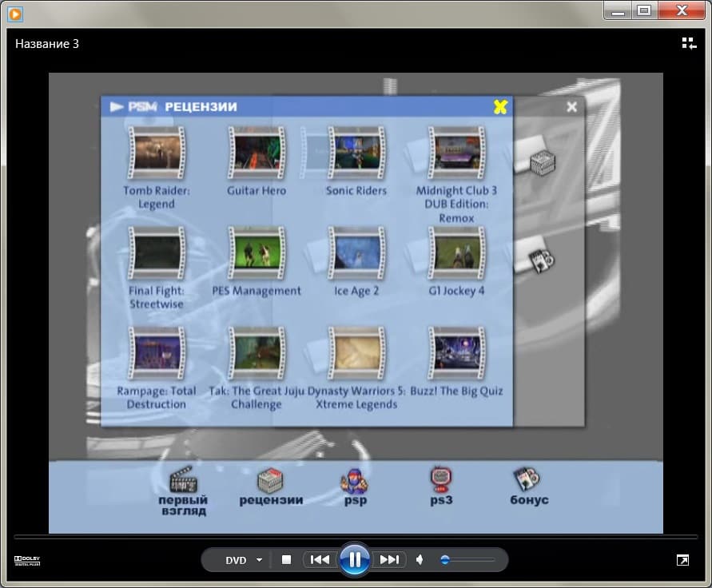
Task: Click the Buzz! The Big Quiz title text
Action: (456, 391)
